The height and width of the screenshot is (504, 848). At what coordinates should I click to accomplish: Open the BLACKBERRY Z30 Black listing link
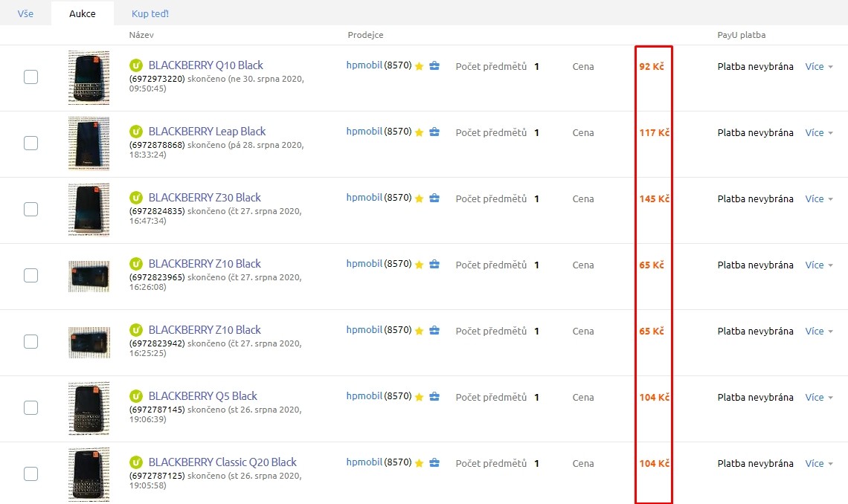[x=205, y=198]
